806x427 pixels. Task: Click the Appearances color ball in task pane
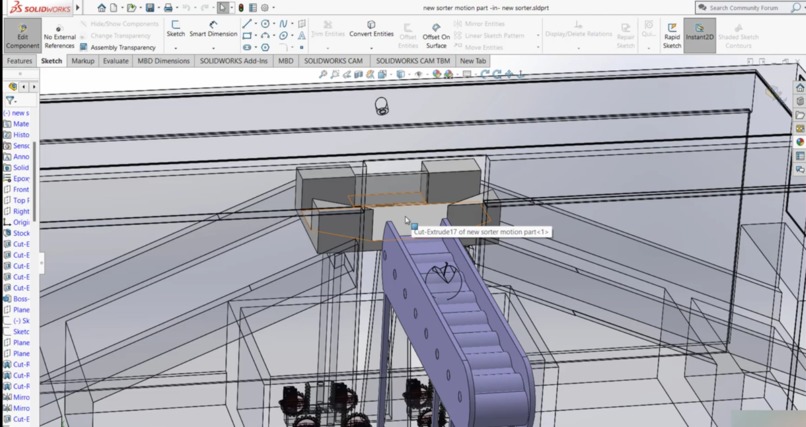tap(800, 142)
